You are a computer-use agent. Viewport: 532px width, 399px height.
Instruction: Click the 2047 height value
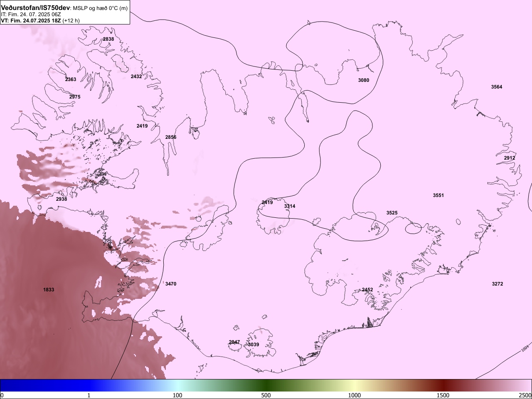234,342
